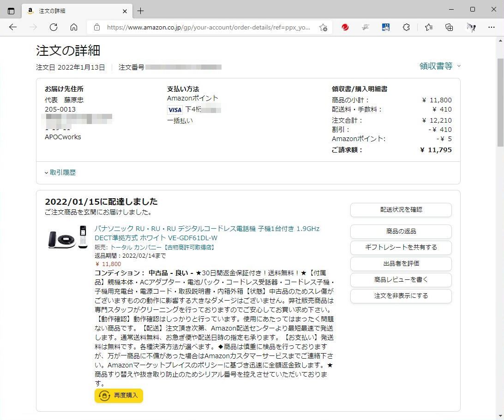The image size is (504, 420).
Task: Click the APOCworks address line
Action: (63, 137)
